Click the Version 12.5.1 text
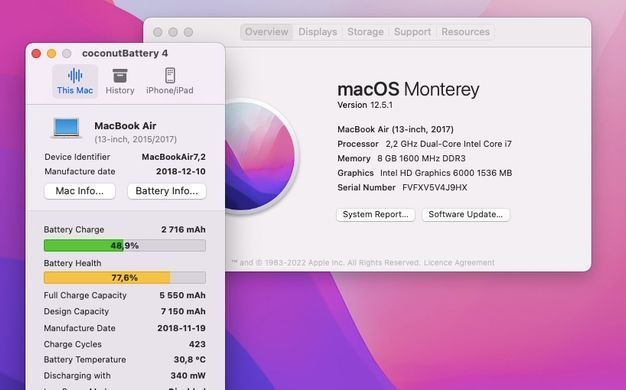Viewport: 626px width, 390px height. (x=365, y=105)
